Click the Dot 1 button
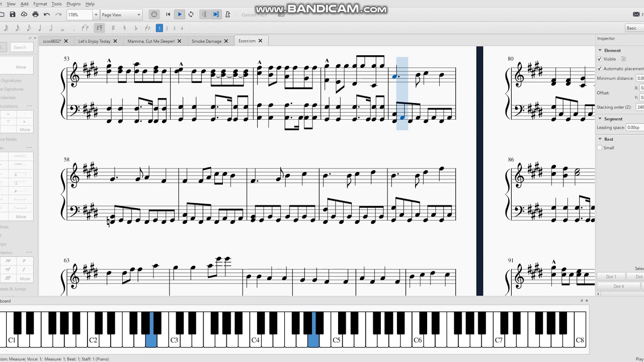This screenshot has height=362, width=644. 611,277
